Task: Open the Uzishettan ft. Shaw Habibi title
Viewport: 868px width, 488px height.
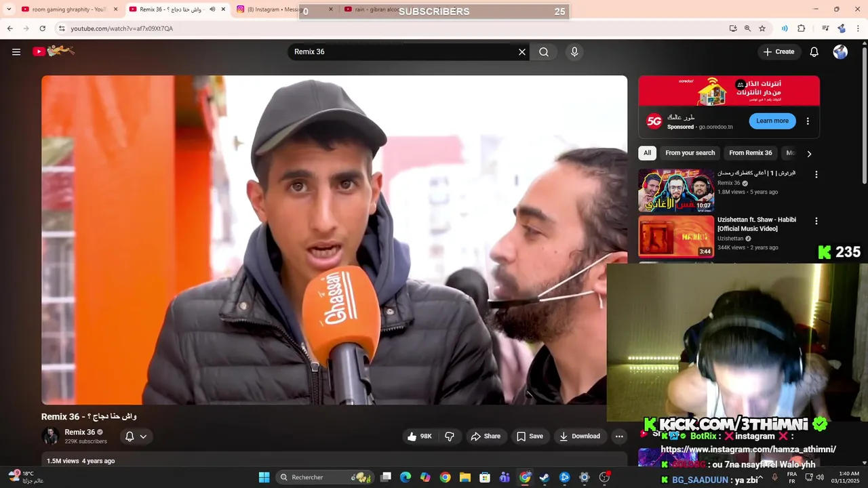Action: (757, 224)
